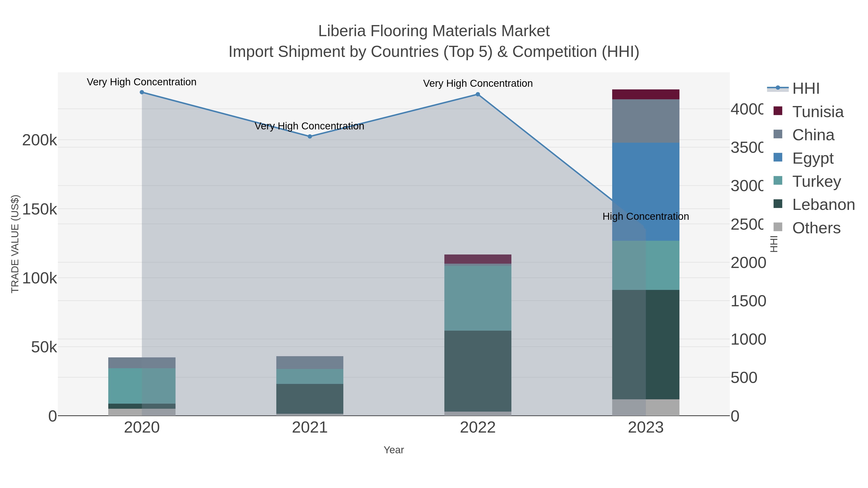Image resolution: width=868 pixels, height=488 pixels.
Task: Click the Tunisia segment atop the 2023 bar
Action: coord(646,94)
